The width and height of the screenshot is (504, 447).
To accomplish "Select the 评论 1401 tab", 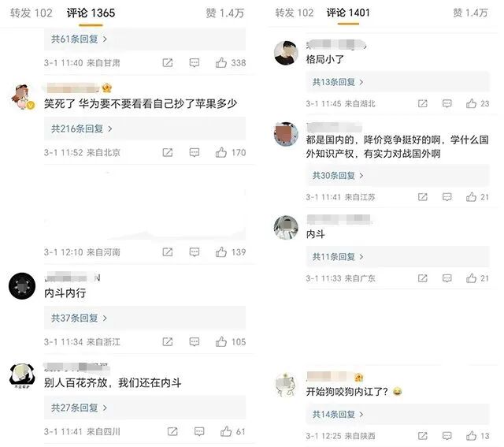I will click(348, 13).
